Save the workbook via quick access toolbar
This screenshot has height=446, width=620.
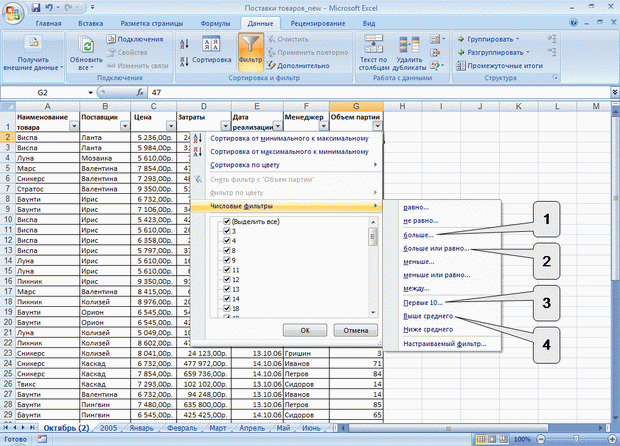[x=36, y=8]
